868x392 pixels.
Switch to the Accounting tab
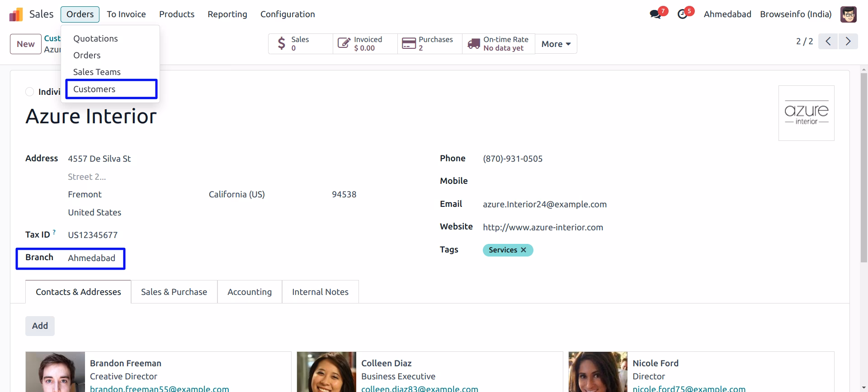pos(250,292)
